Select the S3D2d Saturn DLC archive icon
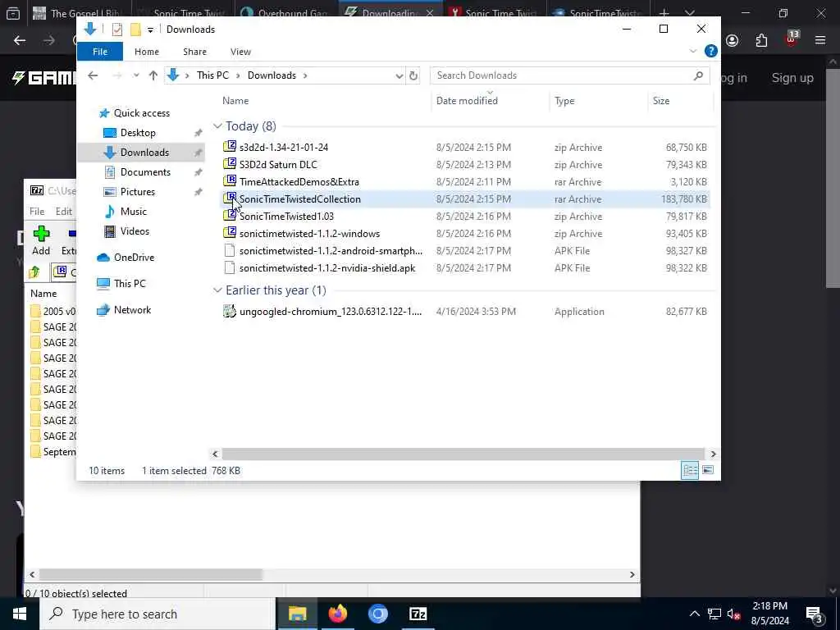 pos(230,164)
